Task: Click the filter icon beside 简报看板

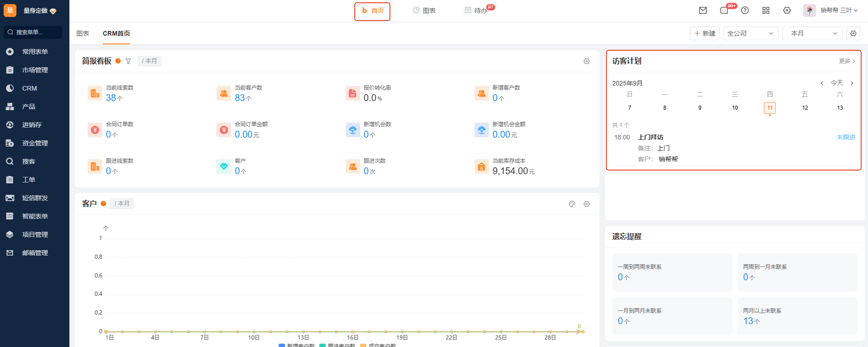Action: 128,61
